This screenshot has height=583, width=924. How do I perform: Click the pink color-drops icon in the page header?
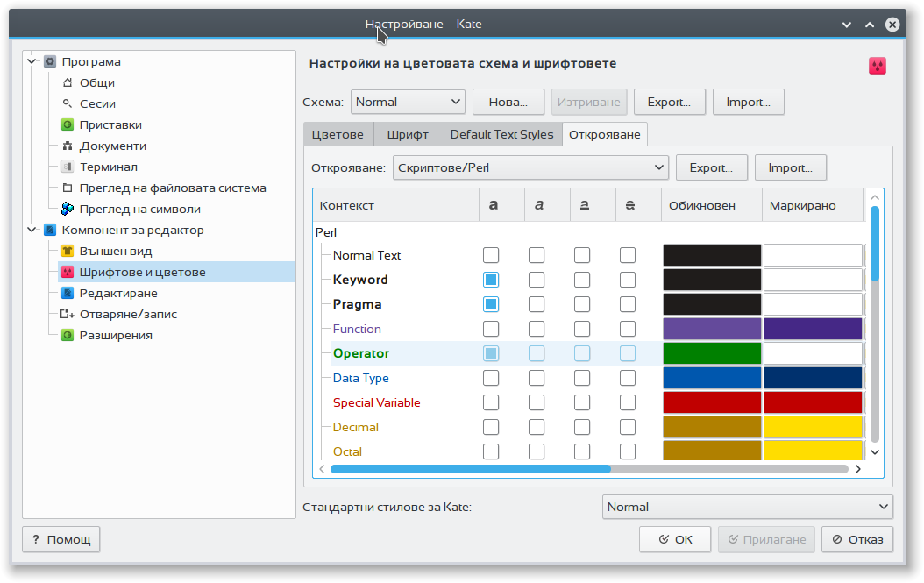point(878,66)
